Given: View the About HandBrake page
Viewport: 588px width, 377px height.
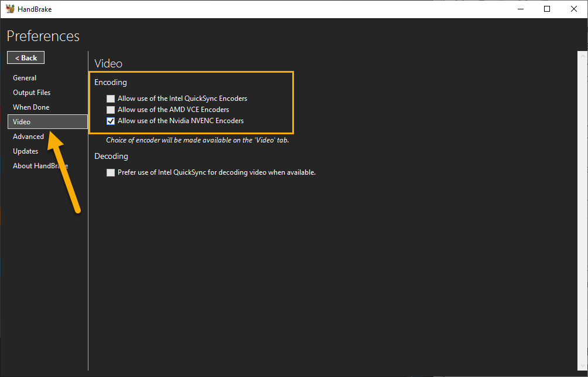Looking at the screenshot, I should pos(40,165).
